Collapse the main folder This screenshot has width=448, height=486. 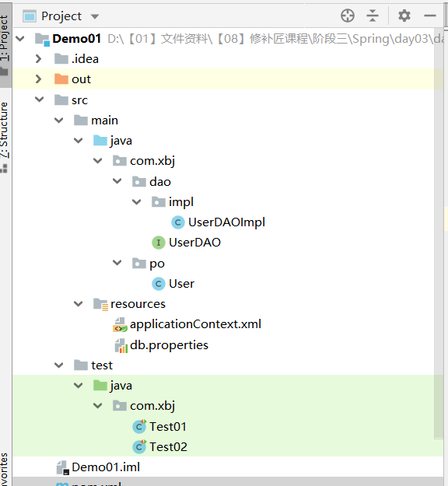(x=59, y=121)
